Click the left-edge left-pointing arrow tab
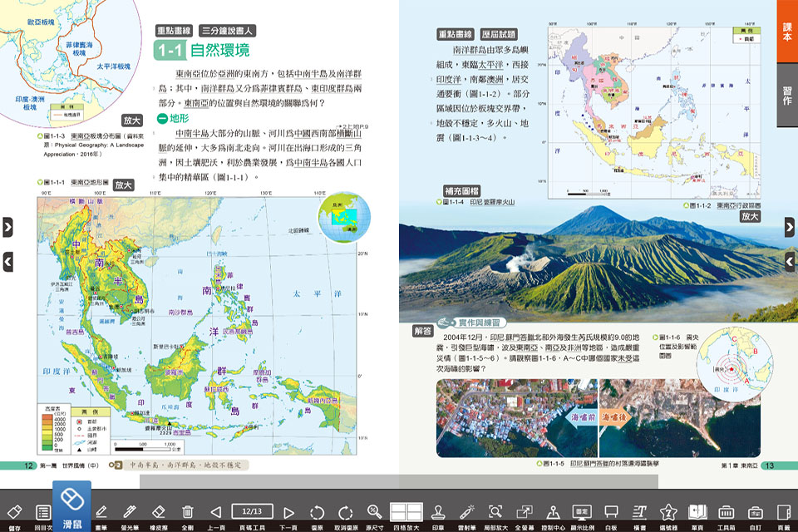The height and width of the screenshot is (532, 798). pyautogui.click(x=7, y=262)
